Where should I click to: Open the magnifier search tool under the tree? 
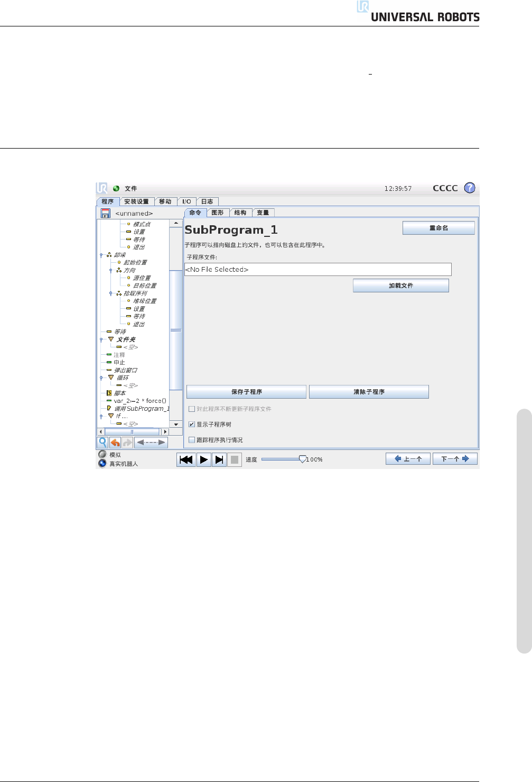102,443
